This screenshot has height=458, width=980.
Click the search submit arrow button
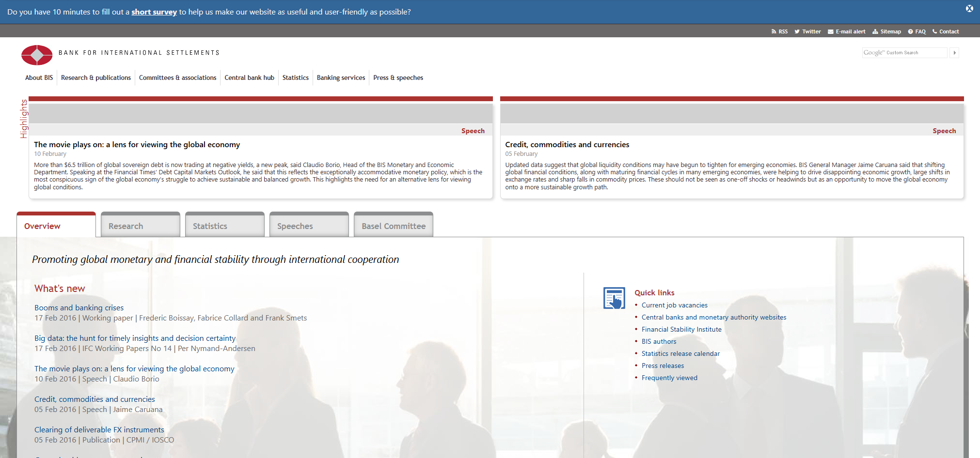click(954, 53)
